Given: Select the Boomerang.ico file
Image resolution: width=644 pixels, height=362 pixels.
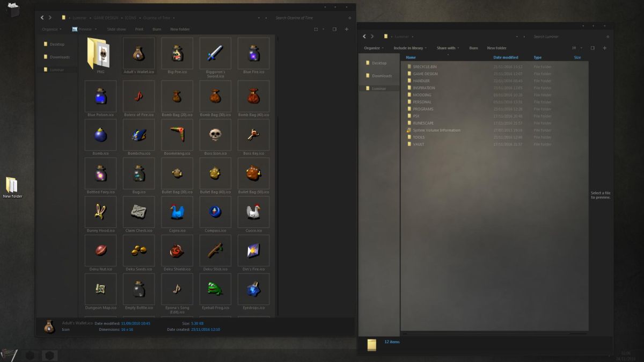Looking at the screenshot, I should (x=177, y=137).
